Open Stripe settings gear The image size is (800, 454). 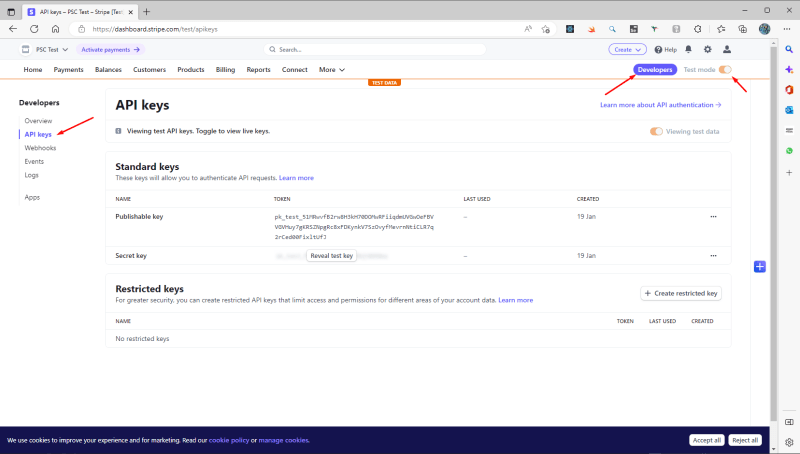point(707,49)
